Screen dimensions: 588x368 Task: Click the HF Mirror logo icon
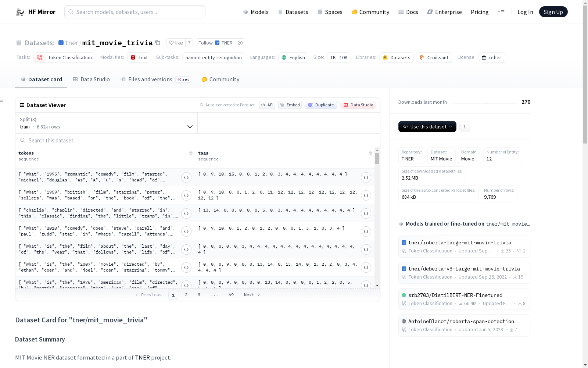[20, 12]
